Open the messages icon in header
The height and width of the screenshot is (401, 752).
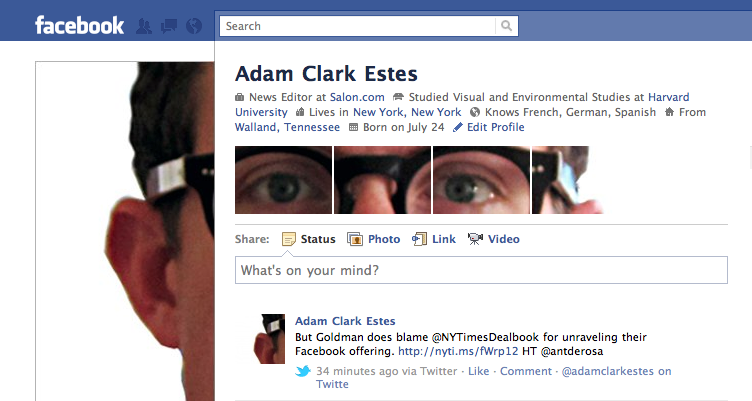point(169,26)
